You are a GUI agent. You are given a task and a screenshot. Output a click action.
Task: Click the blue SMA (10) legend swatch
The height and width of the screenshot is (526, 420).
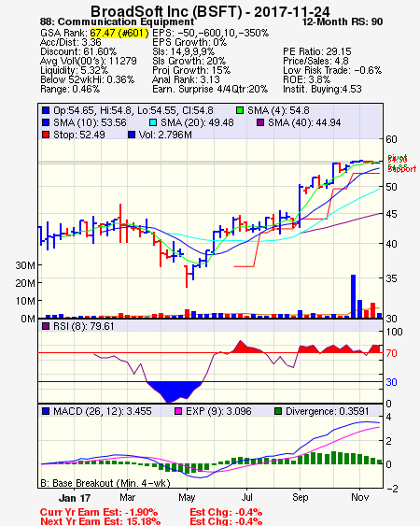tap(46, 122)
